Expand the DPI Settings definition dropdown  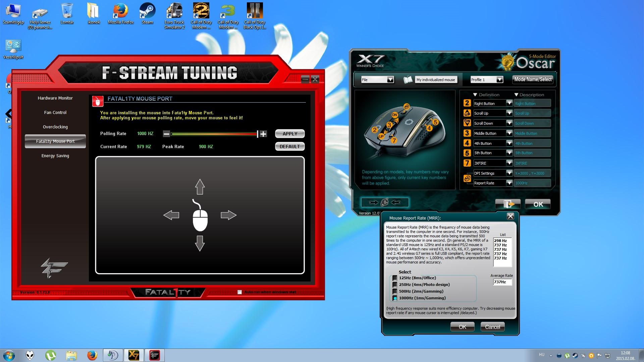[509, 173]
